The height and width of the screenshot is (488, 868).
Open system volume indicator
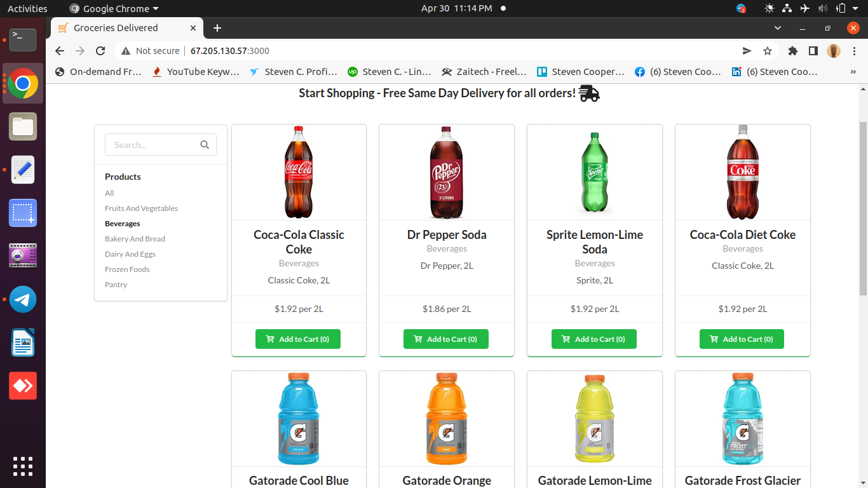point(823,8)
